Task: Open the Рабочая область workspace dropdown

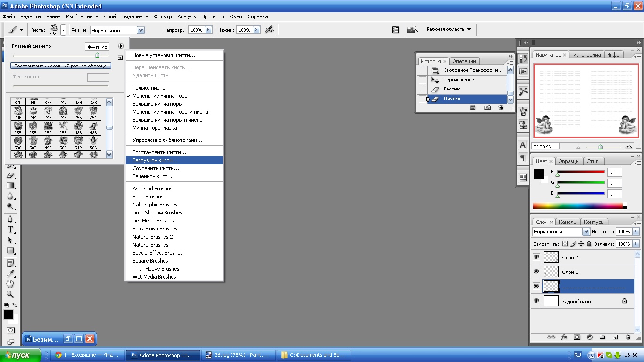Action: coord(448,29)
